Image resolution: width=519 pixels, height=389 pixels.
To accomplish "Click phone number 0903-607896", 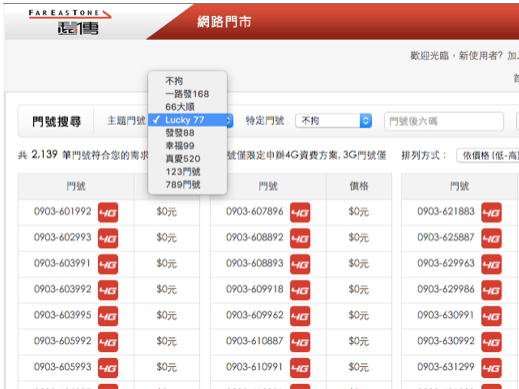I will [x=255, y=211].
